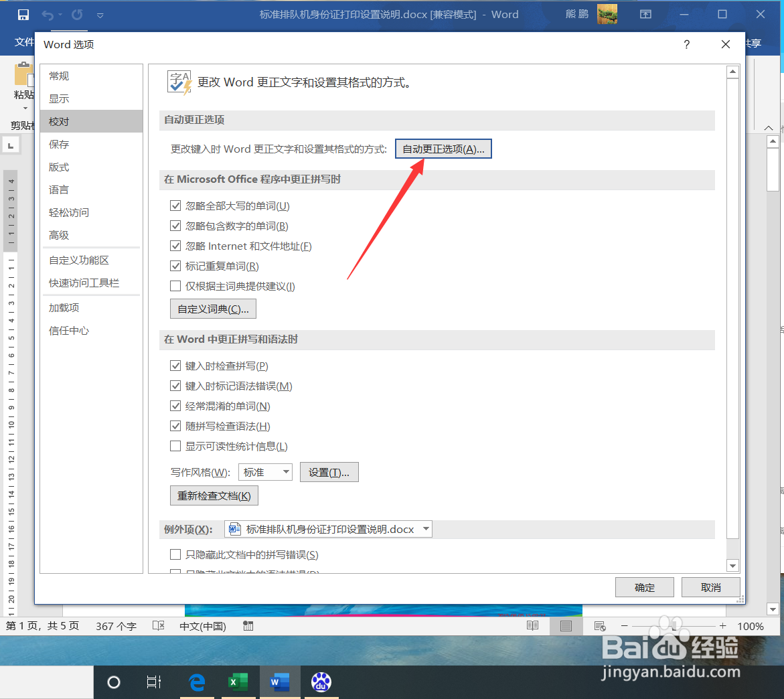Open Excel from taskbar

click(x=238, y=682)
